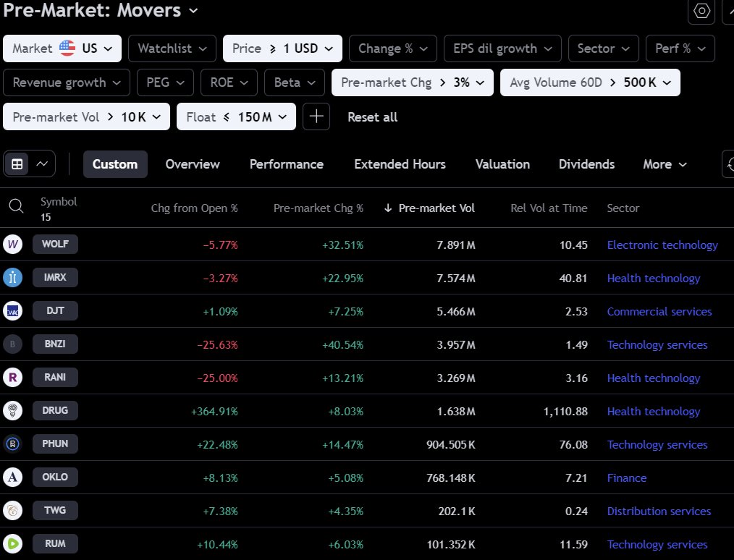Open Avg Volume 60D > 500K filter
The image size is (734, 560).
590,82
